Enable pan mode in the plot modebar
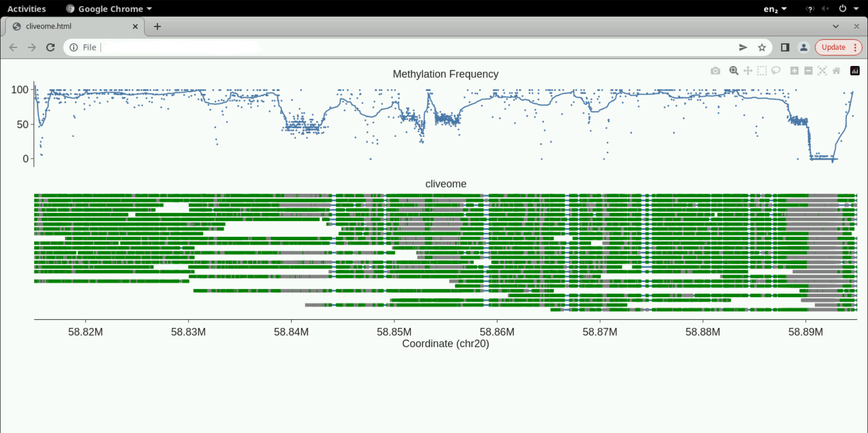Screen dimensions: 868x433 pyautogui.click(x=748, y=71)
